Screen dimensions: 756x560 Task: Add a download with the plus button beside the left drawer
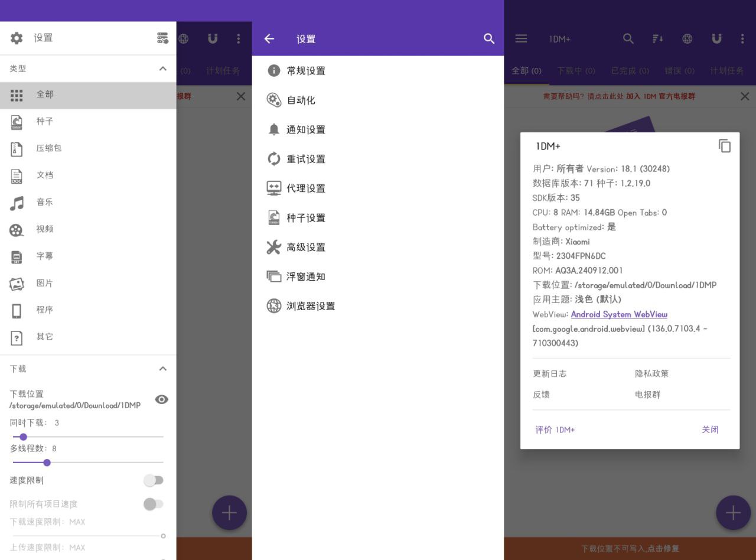pos(229,513)
